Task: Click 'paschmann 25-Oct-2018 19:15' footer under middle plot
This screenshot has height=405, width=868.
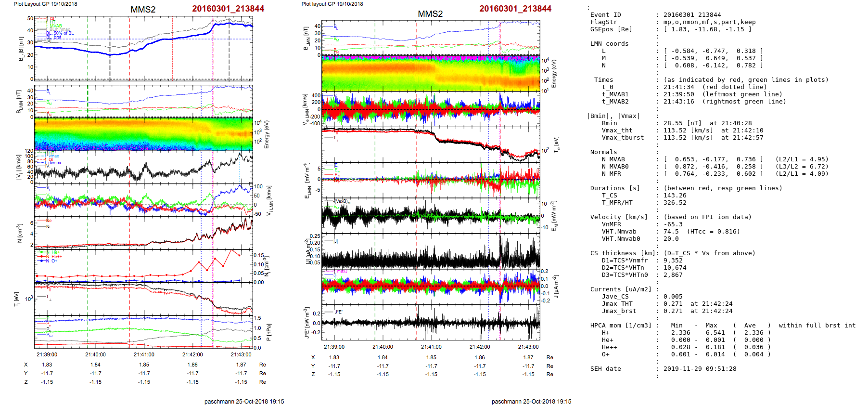Action: point(531,402)
